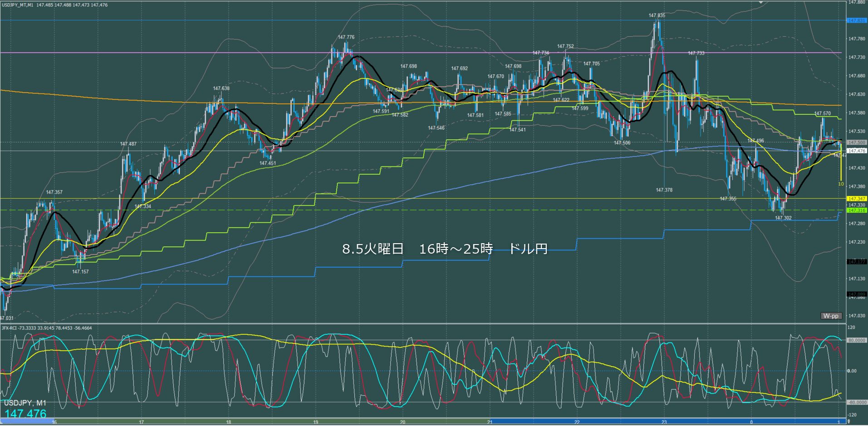The width and height of the screenshot is (868, 426).
Task: Click the 147.630 price axis label
Action: (x=857, y=94)
